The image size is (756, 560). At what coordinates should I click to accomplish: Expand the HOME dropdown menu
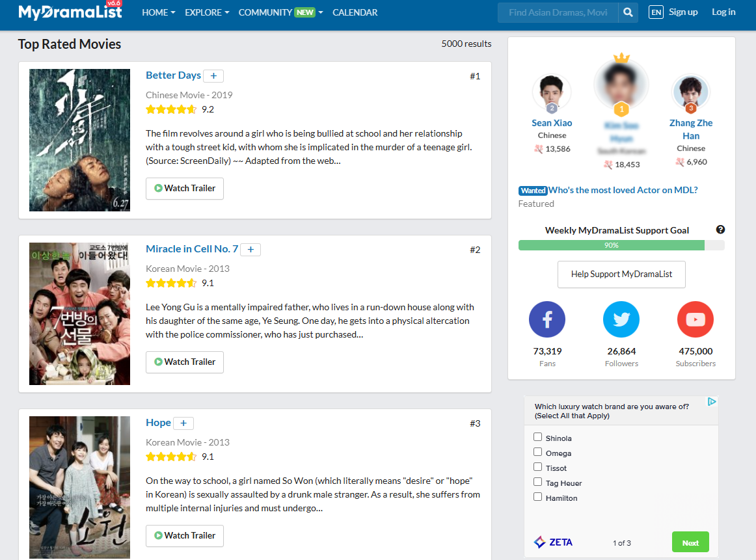pos(159,12)
